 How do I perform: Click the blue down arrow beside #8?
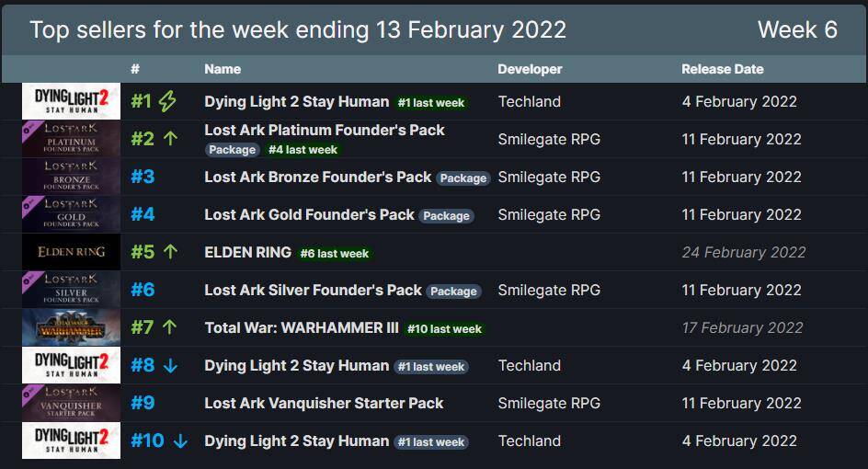pos(169,365)
